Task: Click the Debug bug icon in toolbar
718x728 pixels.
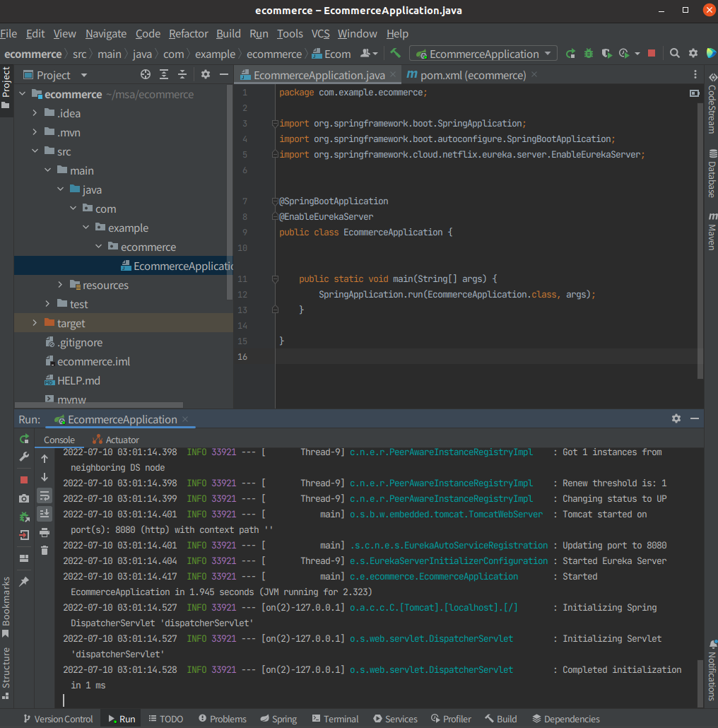Action: 588,54
